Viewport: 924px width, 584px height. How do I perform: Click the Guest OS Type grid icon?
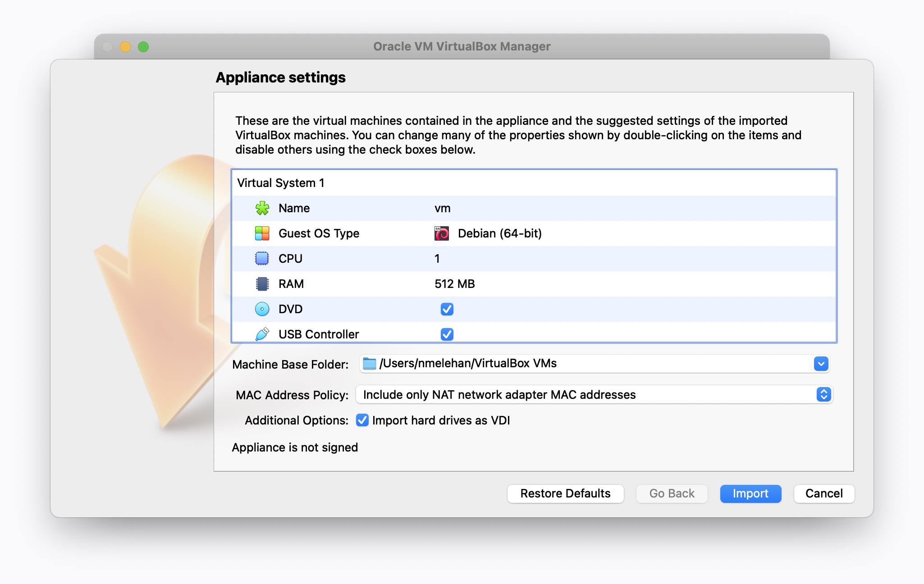[x=262, y=233]
